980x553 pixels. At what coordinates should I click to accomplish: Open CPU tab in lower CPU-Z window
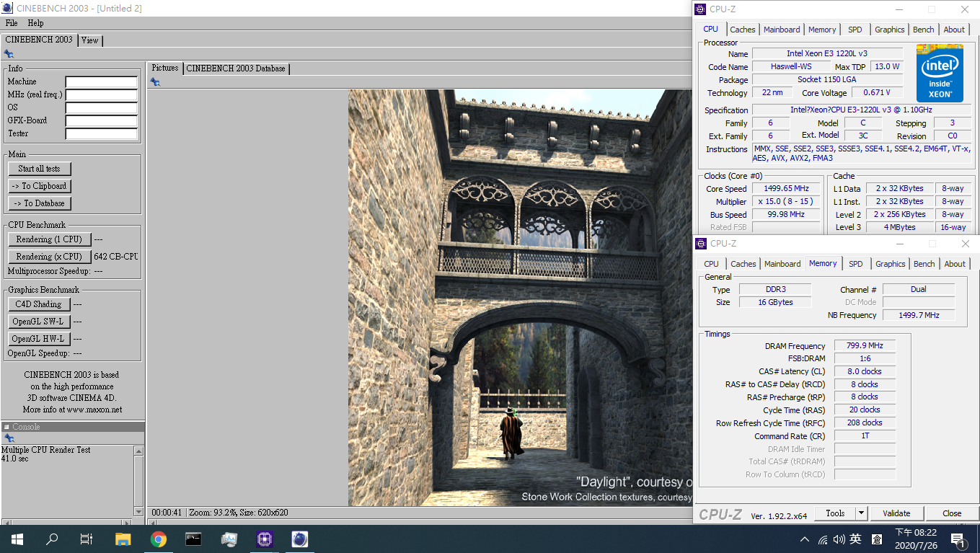coord(711,264)
